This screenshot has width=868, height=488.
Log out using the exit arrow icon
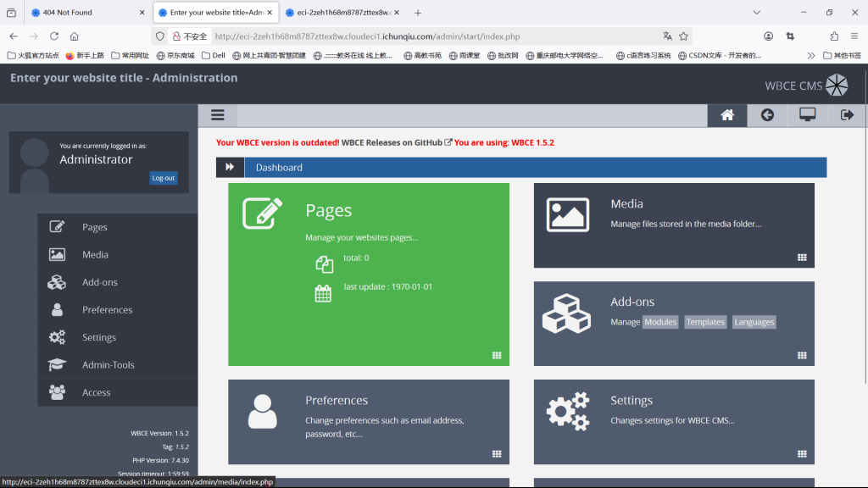click(x=847, y=115)
